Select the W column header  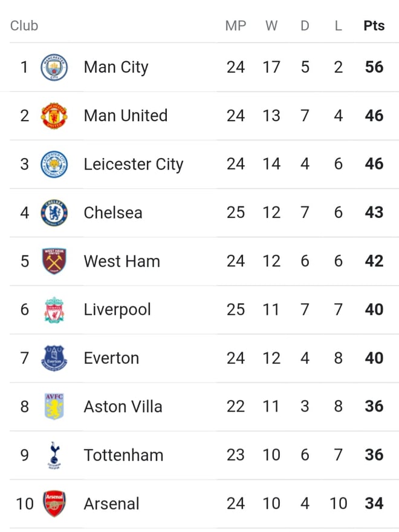pyautogui.click(x=271, y=26)
